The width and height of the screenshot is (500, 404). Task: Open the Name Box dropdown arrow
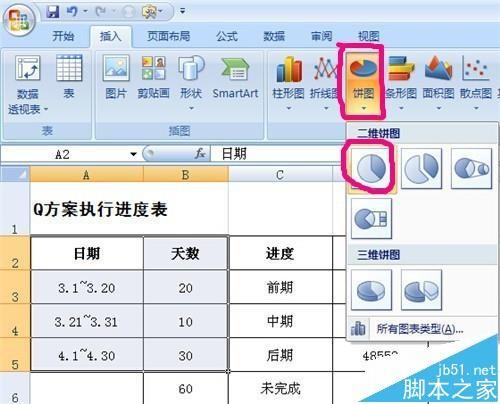(133, 154)
